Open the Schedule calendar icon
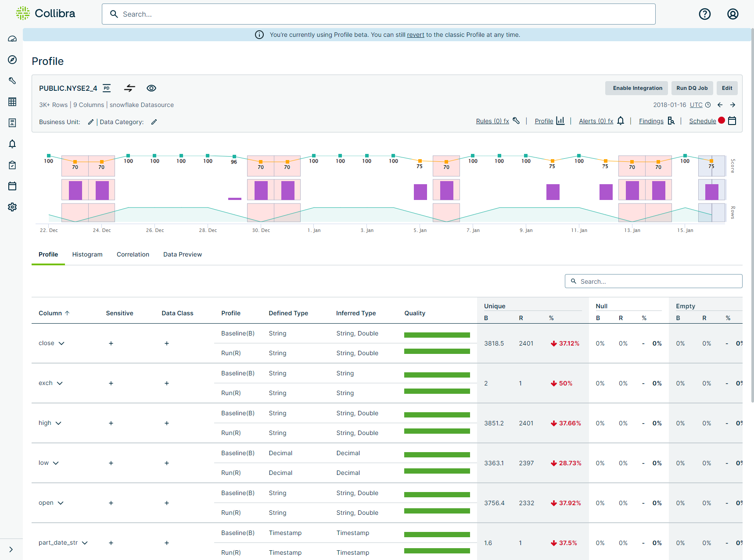 (x=732, y=121)
